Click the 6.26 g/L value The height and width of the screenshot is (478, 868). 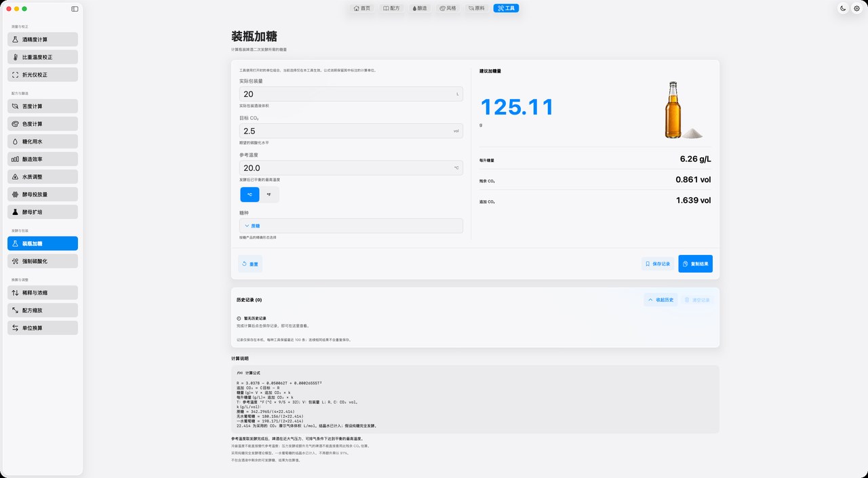(x=695, y=159)
